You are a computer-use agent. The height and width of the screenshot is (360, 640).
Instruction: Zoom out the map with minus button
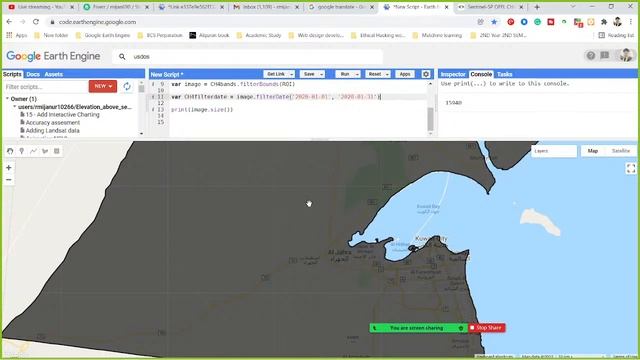(9, 180)
